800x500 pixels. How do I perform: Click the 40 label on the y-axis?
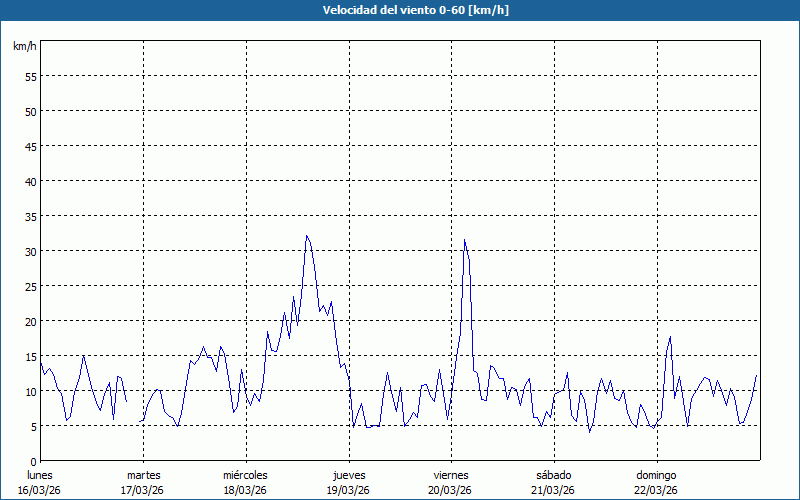click(30, 181)
